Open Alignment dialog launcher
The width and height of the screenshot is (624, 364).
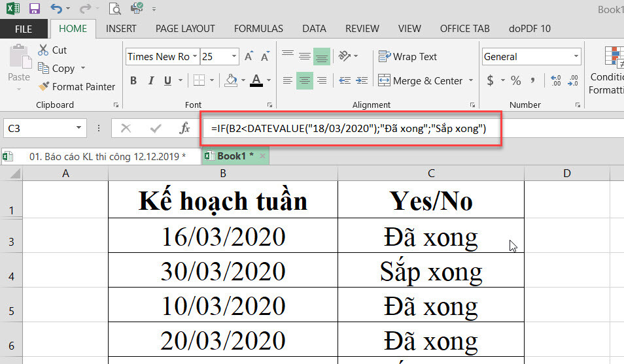pos(472,105)
